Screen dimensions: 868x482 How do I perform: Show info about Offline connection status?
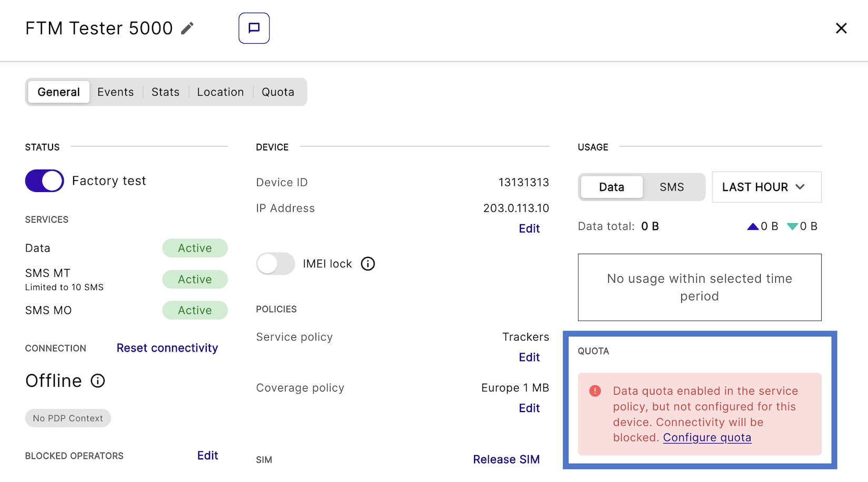(98, 381)
